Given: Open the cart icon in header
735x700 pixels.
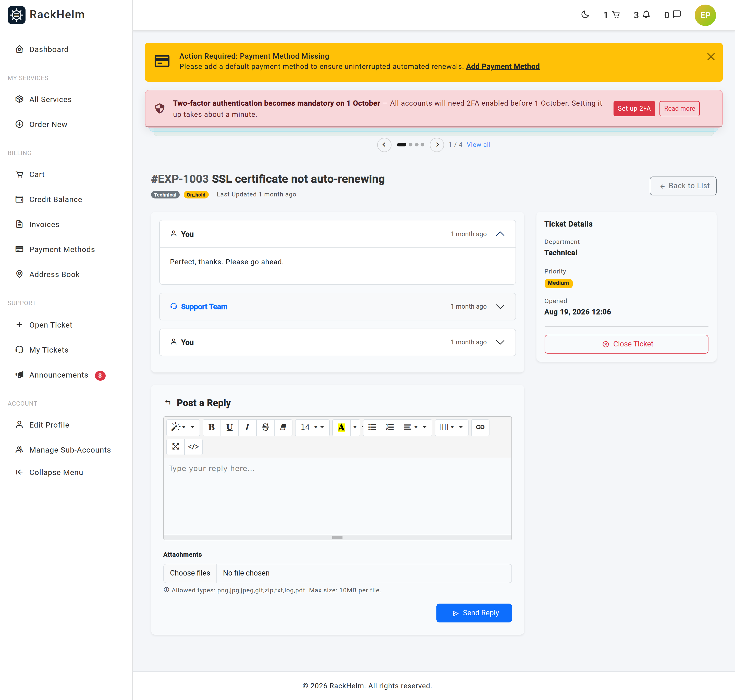Looking at the screenshot, I should click(611, 15).
